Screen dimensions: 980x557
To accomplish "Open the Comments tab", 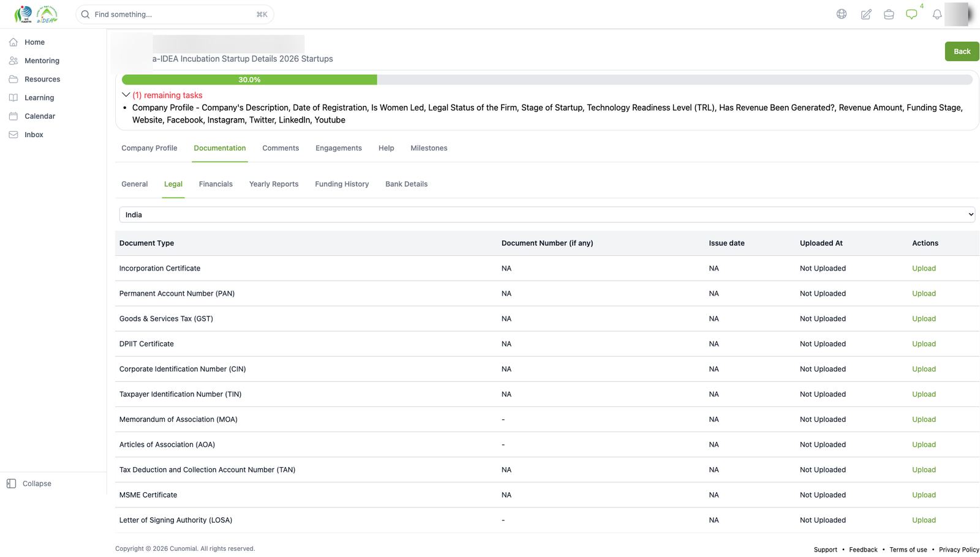I will coord(281,148).
